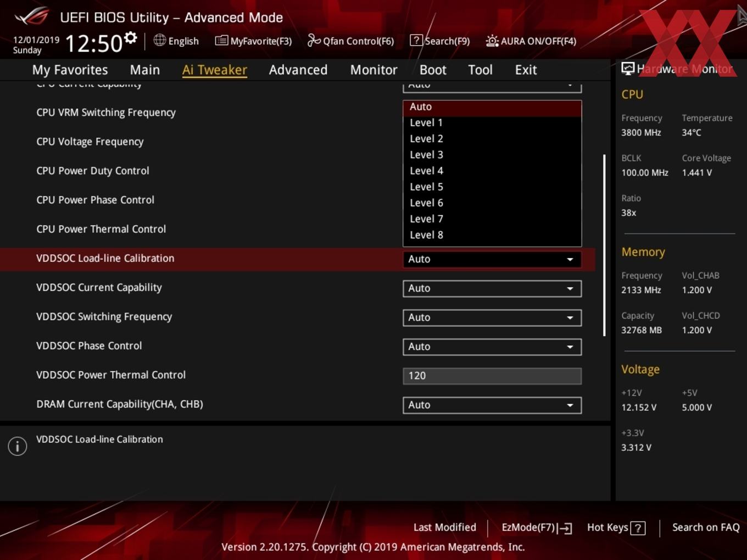Click the 34°C temperature value
The image size is (747, 560).
(692, 132)
